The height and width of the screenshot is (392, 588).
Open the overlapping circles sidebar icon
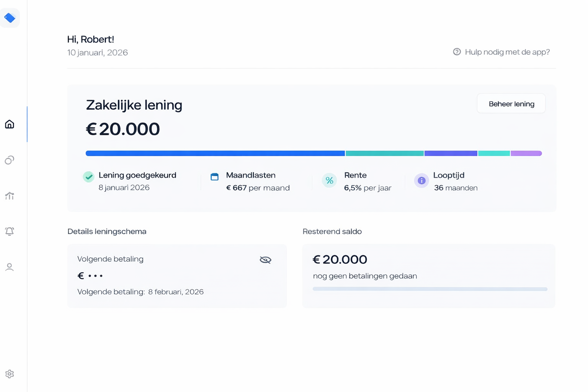(x=10, y=160)
